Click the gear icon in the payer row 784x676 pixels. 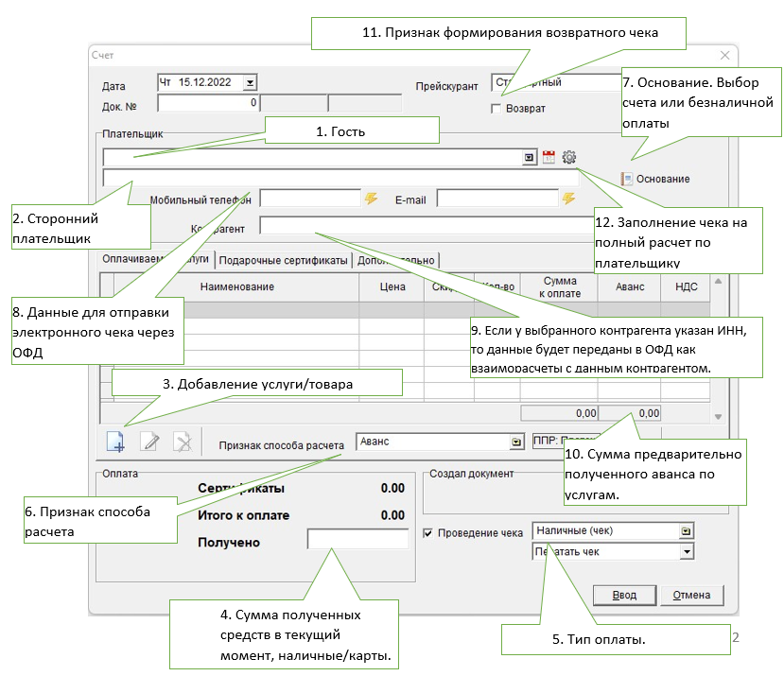[568, 158]
